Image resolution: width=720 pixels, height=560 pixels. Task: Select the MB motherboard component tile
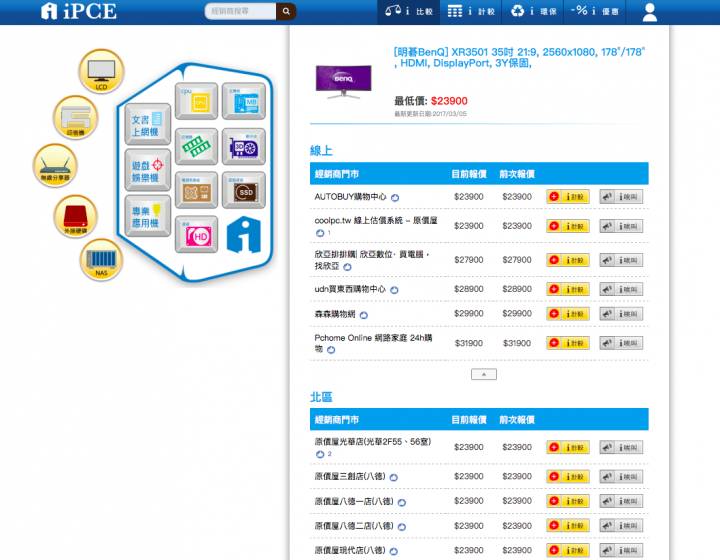click(x=244, y=101)
